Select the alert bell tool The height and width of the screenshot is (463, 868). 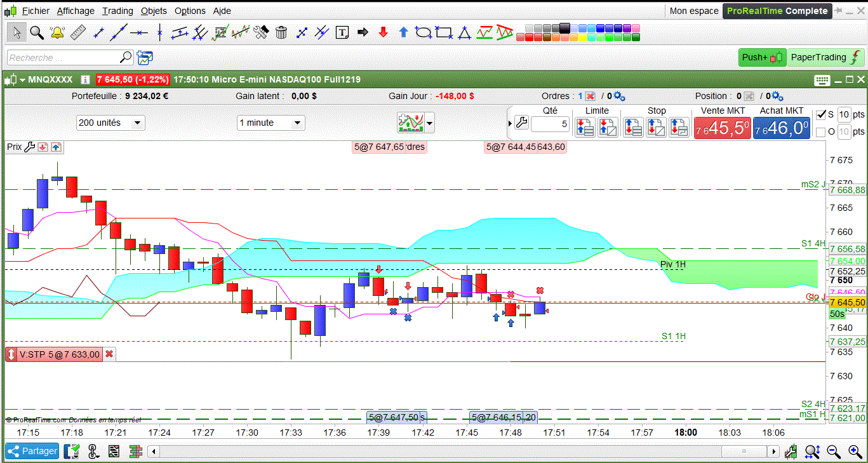click(57, 32)
